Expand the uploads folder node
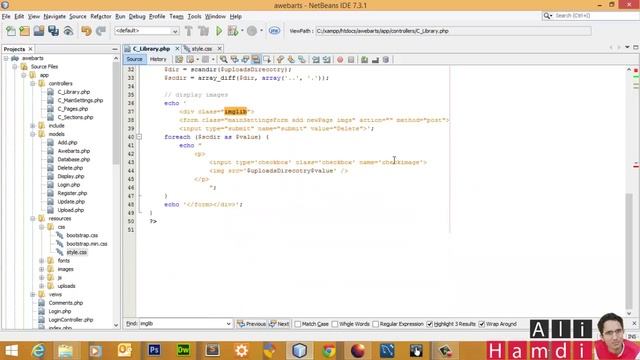 click(x=41, y=286)
